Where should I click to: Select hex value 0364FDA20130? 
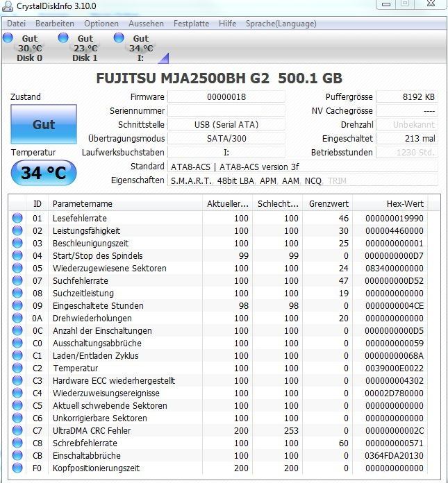(x=394, y=455)
